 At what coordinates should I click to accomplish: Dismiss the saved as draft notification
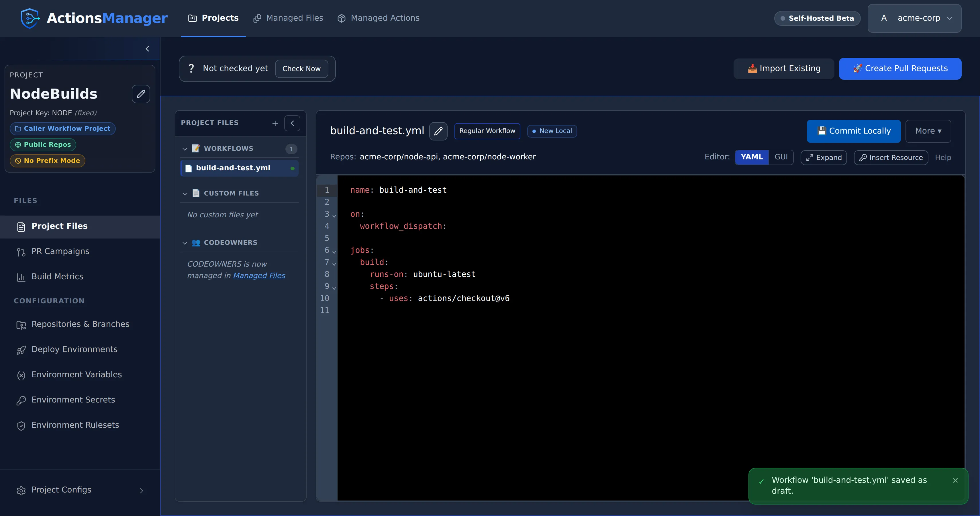[955, 480]
